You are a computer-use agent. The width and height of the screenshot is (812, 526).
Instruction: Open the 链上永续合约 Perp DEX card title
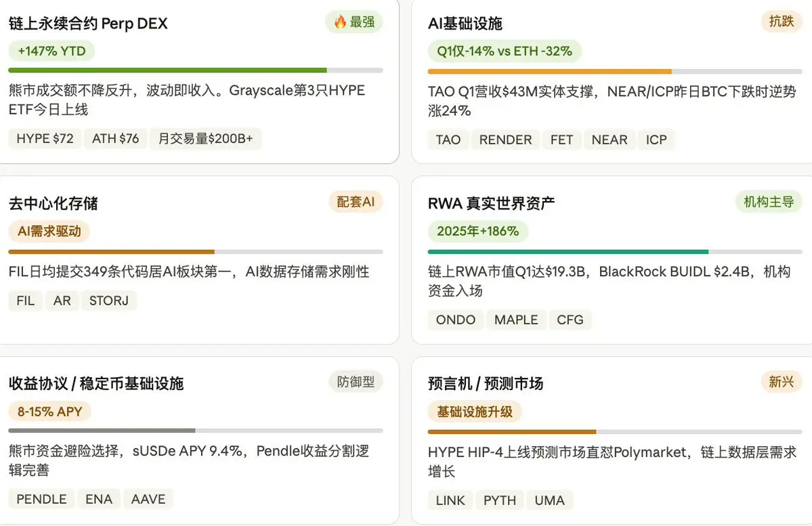click(x=88, y=23)
